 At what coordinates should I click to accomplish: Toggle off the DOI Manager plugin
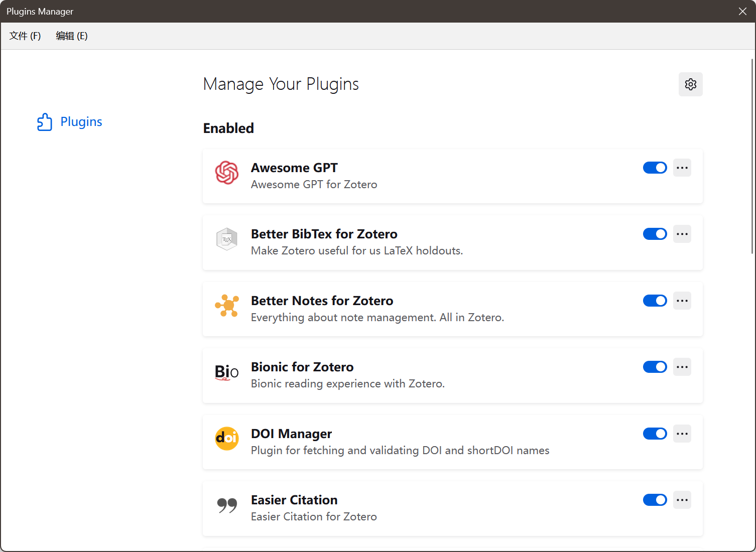click(655, 434)
